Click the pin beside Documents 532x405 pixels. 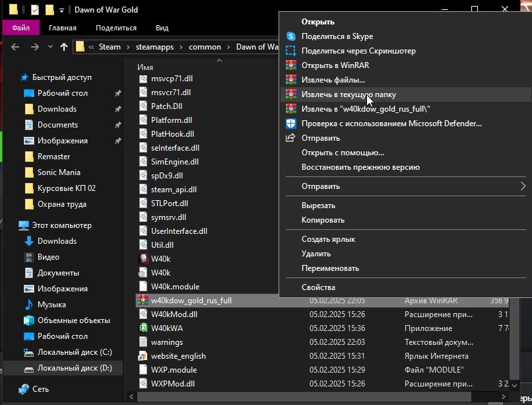pyautogui.click(x=117, y=125)
